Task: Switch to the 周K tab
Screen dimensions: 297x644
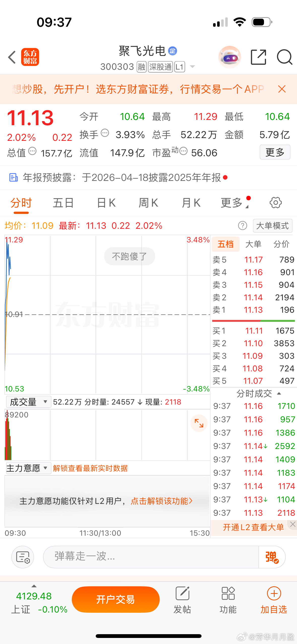Action: [148, 203]
